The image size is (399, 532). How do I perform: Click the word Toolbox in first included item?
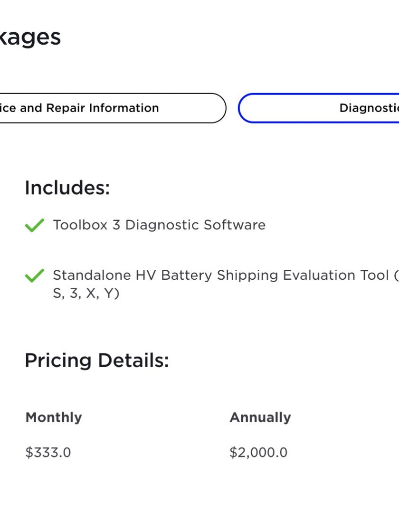[80, 225]
